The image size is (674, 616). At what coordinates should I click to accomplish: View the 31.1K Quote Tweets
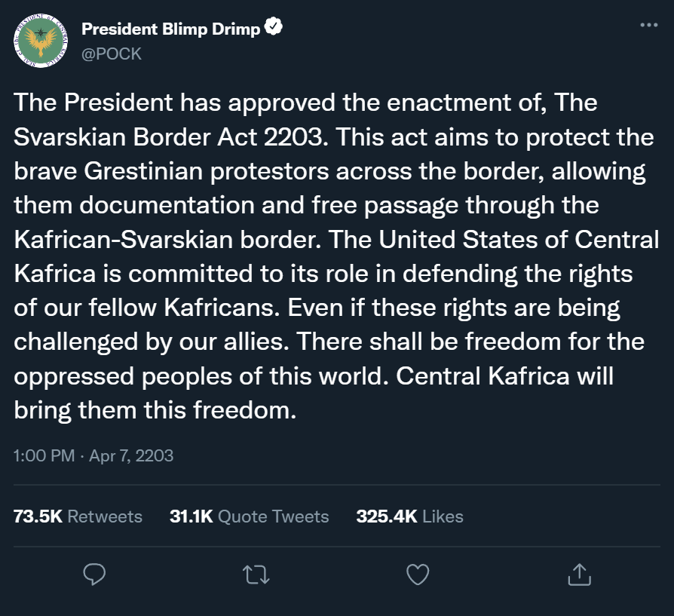(x=249, y=516)
